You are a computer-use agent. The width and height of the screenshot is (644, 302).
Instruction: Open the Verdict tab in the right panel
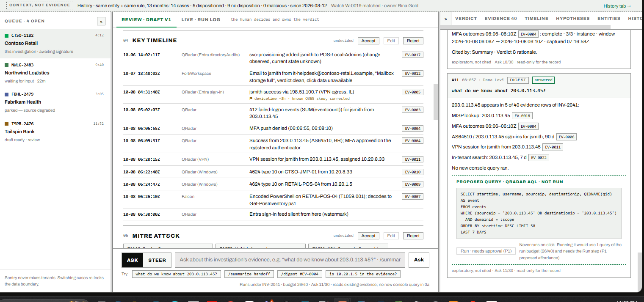[466, 19]
